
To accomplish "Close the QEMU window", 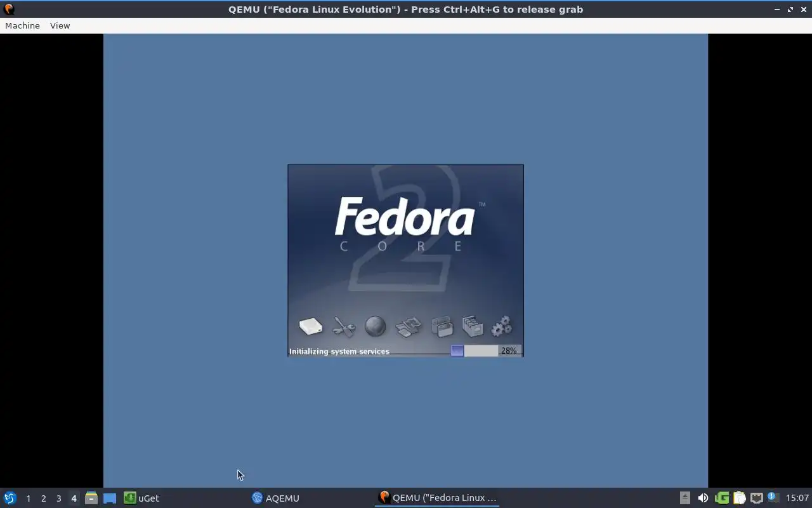I will (803, 10).
